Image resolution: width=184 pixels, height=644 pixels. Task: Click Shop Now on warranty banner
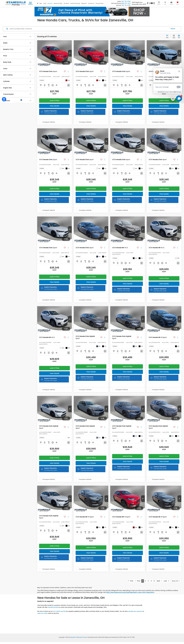coord(139,11)
